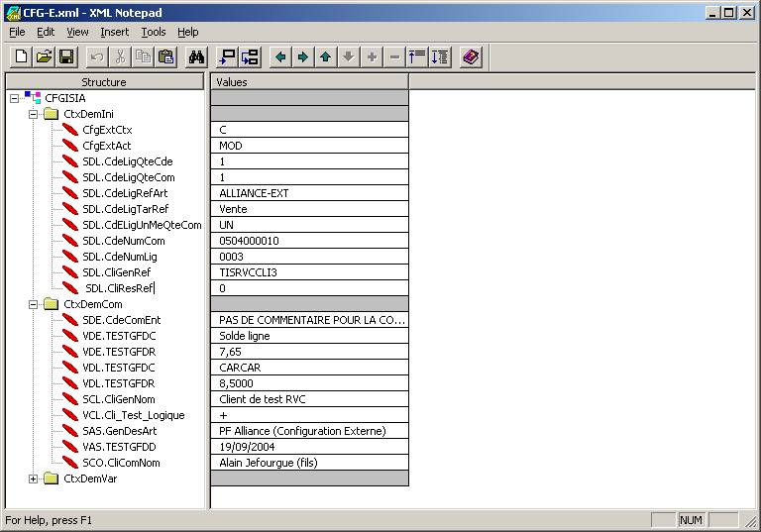Click the Structure column header
Image resolution: width=761 pixels, height=532 pixels.
(x=104, y=82)
